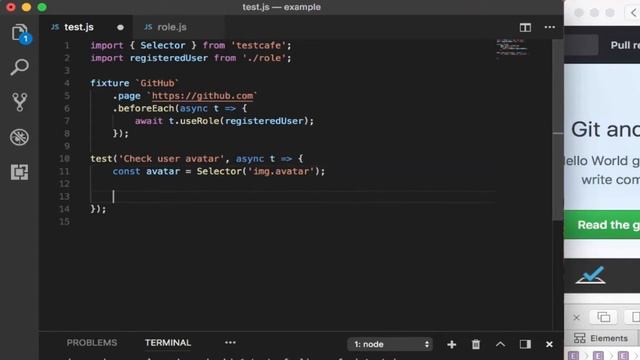Screen dimensions: 640x360
Task: Select the TERMINAL panel tab
Action: [168, 342]
